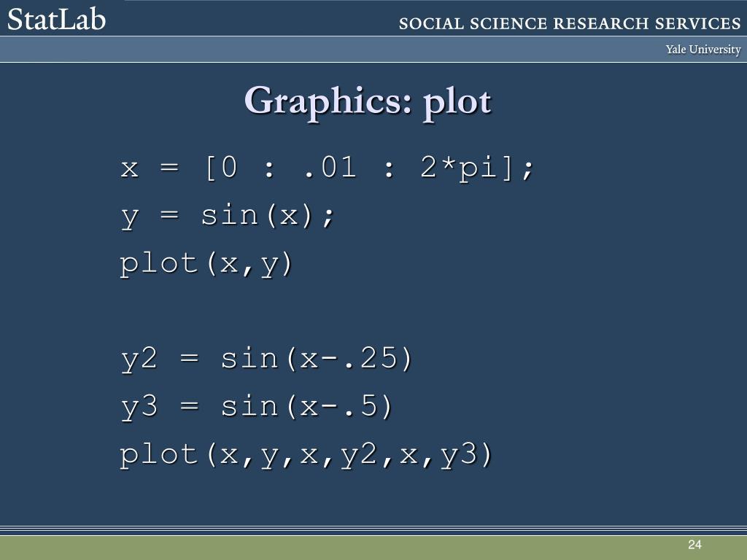This screenshot has width=747, height=560.
Task: Click the y = sin(x); code line
Action: point(228,216)
